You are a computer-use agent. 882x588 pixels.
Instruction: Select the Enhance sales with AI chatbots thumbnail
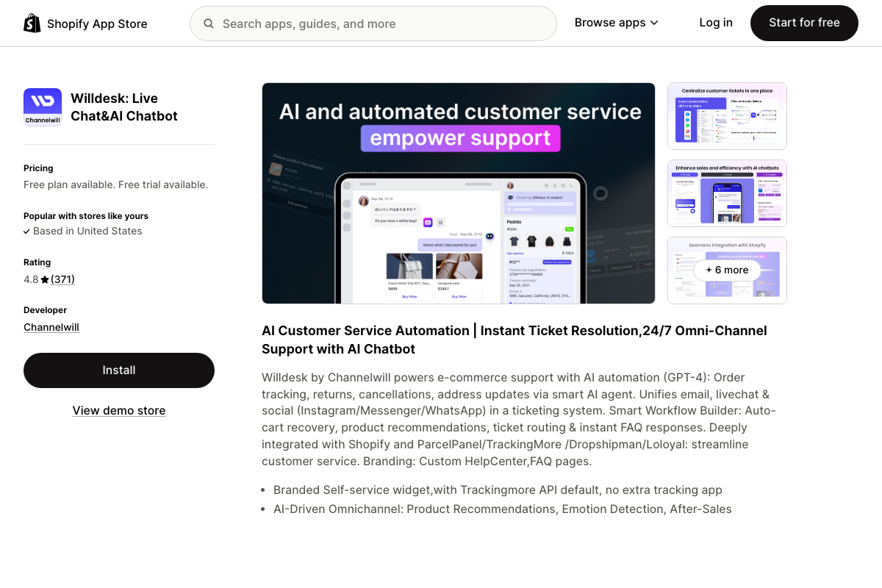pyautogui.click(x=727, y=193)
